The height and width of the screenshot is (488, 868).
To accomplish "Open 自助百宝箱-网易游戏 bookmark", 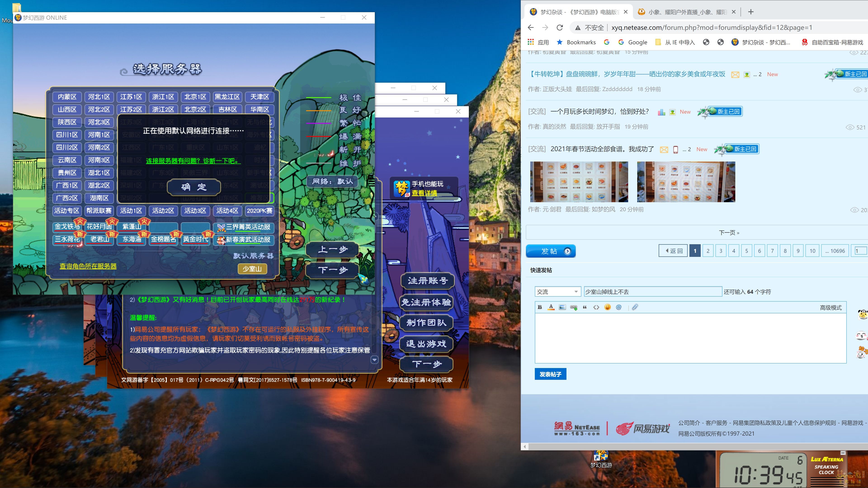I will click(x=832, y=42).
